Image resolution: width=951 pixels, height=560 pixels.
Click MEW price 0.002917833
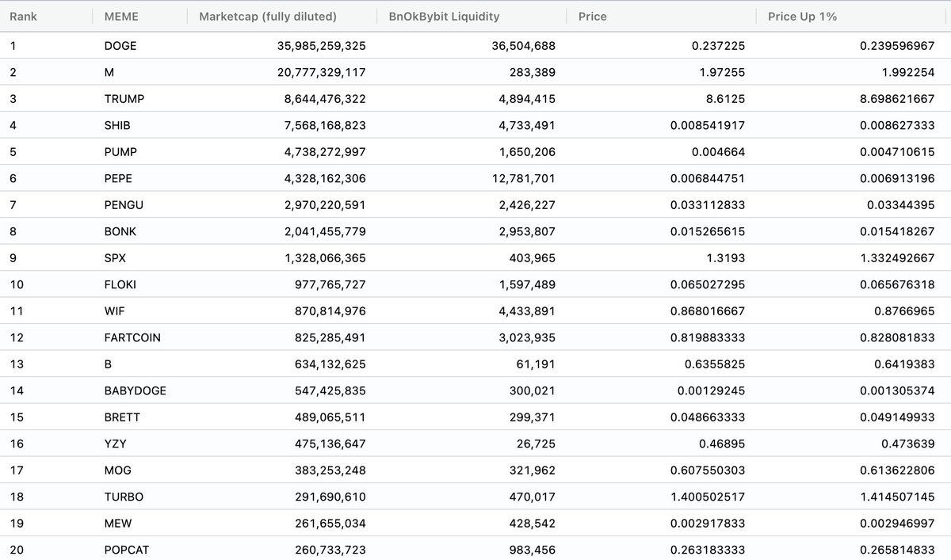pyautogui.click(x=707, y=524)
